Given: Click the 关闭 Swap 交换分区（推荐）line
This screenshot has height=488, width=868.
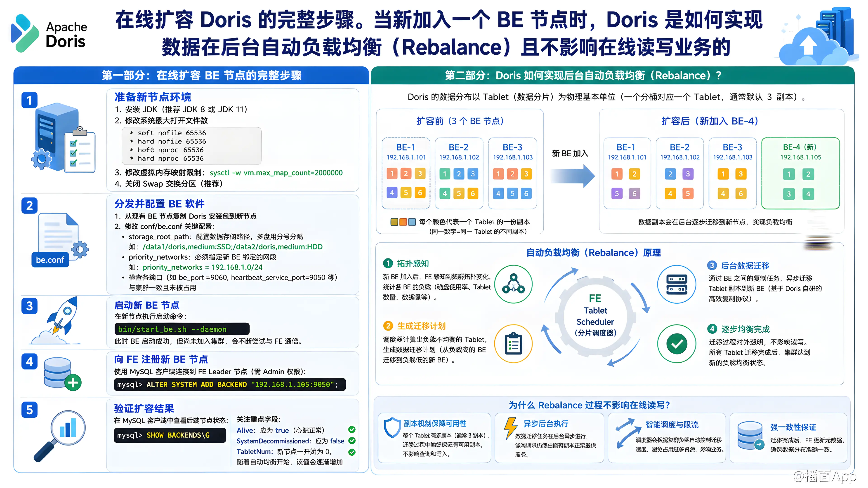Looking at the screenshot, I should click(169, 183).
